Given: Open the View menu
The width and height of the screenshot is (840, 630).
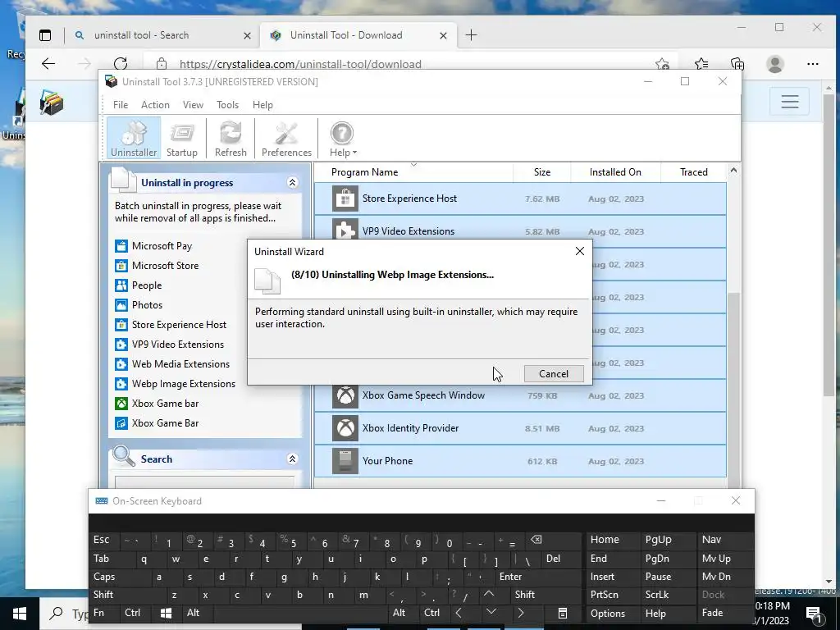Looking at the screenshot, I should pyautogui.click(x=193, y=105).
